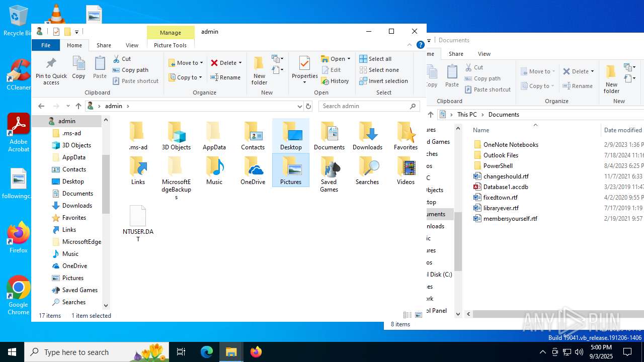Click Paste shortcut in admin window
The image size is (644, 362).
tap(135, 81)
